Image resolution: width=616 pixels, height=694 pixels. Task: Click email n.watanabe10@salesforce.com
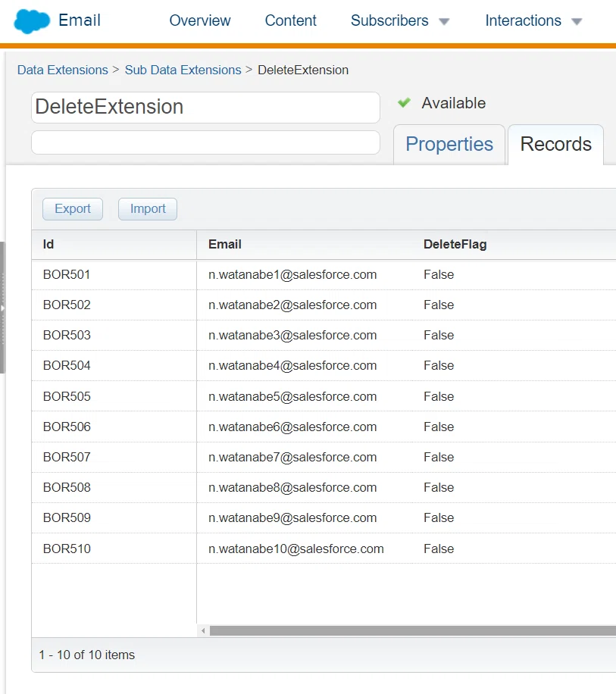point(296,549)
